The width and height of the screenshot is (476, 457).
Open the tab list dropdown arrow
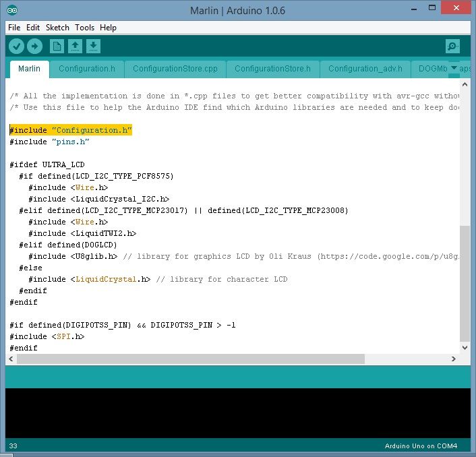click(x=454, y=67)
